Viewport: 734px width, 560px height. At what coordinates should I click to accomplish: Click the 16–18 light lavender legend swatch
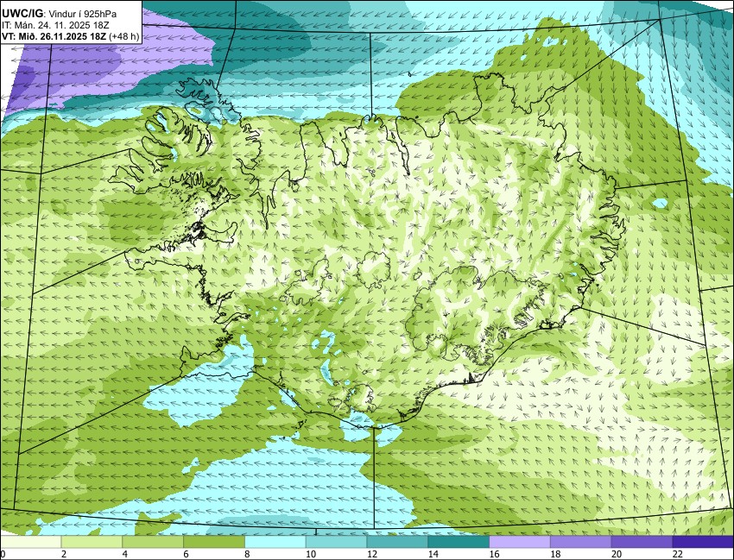pyautogui.click(x=520, y=542)
